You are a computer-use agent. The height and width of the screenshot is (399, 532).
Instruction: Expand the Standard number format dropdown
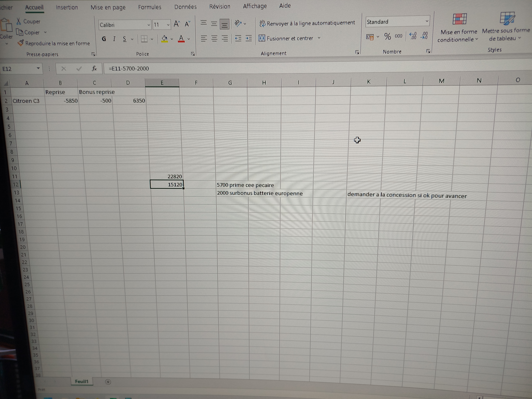tap(427, 21)
